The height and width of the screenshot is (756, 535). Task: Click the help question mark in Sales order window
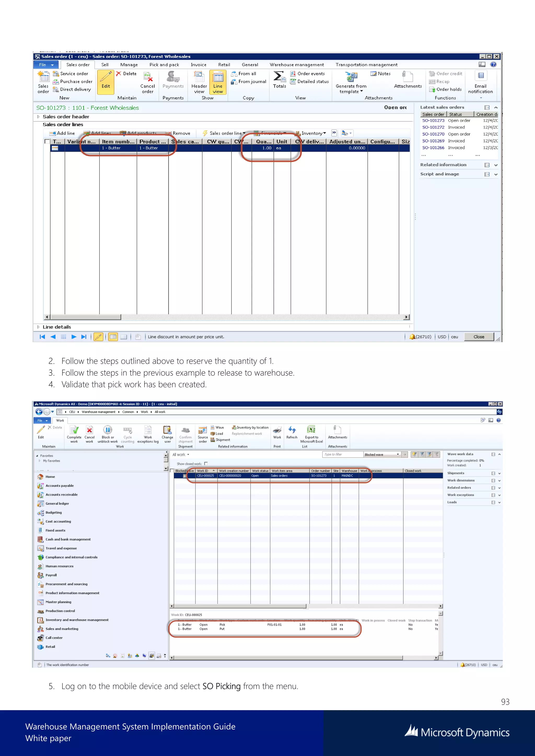pos(493,64)
